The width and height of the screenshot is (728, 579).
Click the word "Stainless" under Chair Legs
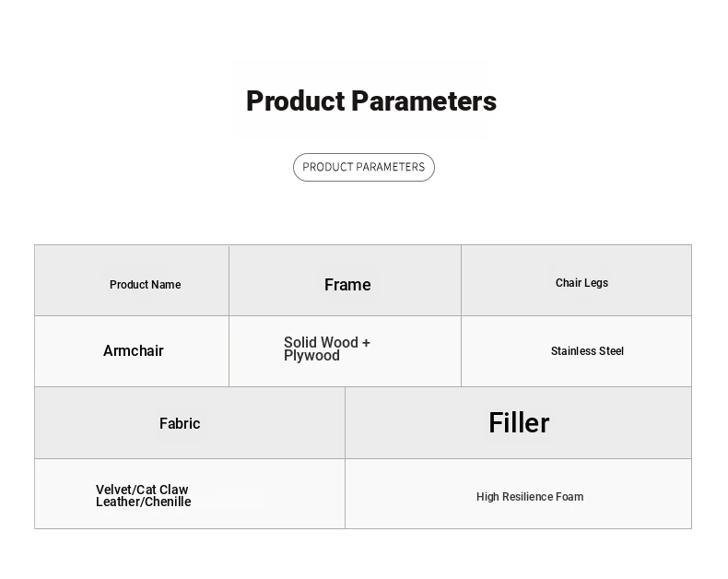pos(573,351)
